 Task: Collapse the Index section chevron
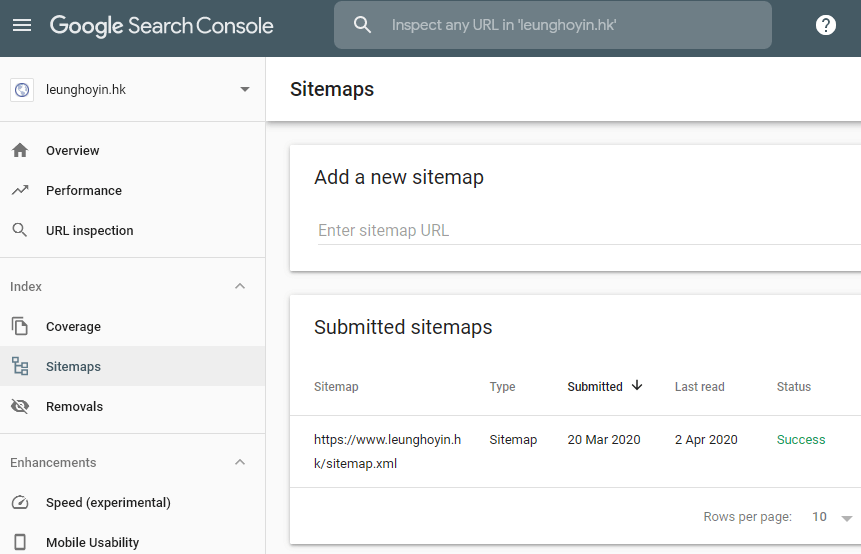tap(240, 286)
